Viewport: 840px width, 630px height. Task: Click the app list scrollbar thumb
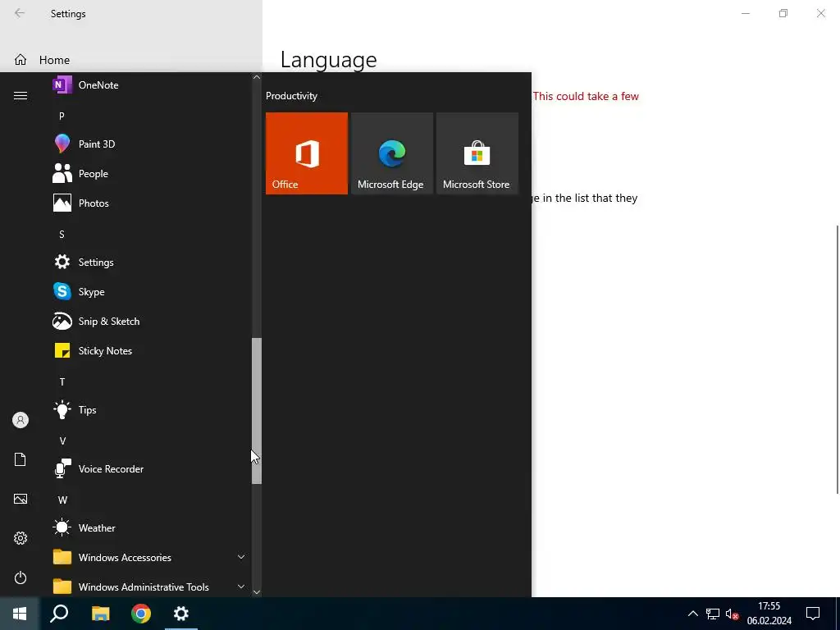pyautogui.click(x=257, y=411)
